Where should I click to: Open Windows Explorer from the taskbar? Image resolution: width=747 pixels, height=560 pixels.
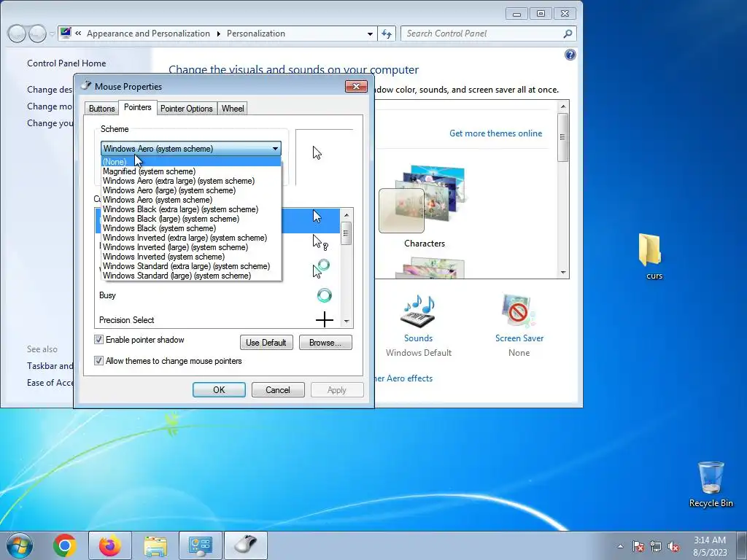(155, 546)
